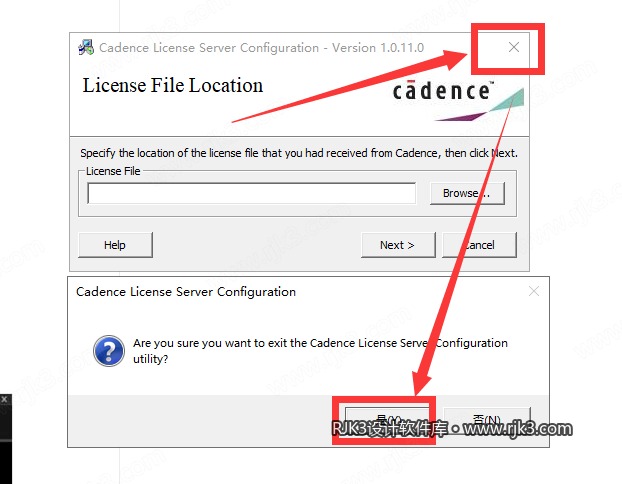Confirm exit with the Yes (Y) button
Image resolution: width=622 pixels, height=484 pixels.
coord(387,419)
